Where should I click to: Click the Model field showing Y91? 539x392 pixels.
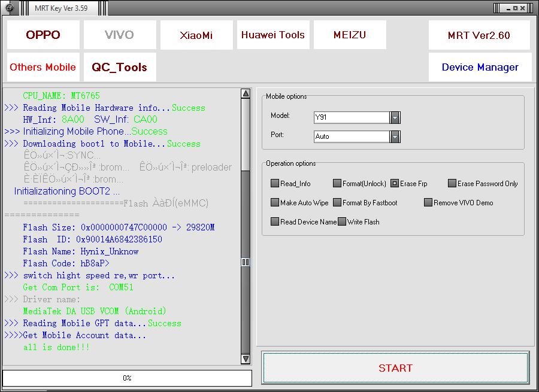(x=352, y=117)
